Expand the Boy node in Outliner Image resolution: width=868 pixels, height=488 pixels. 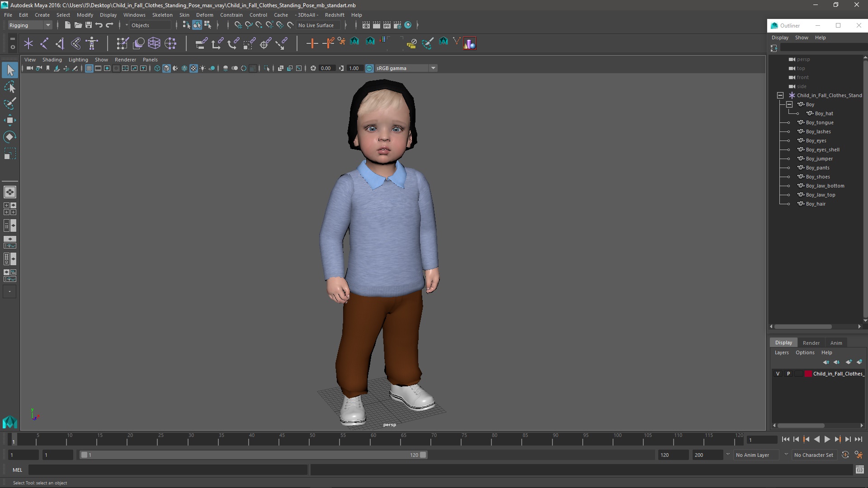[789, 104]
